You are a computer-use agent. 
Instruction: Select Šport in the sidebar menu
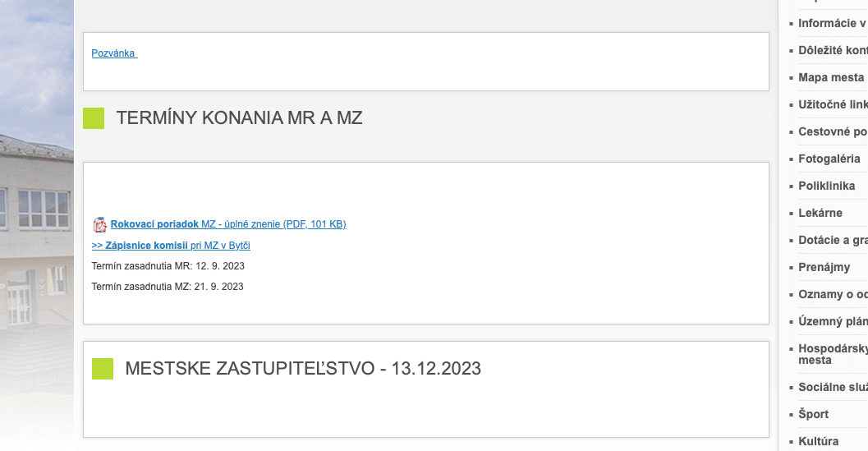[813, 414]
